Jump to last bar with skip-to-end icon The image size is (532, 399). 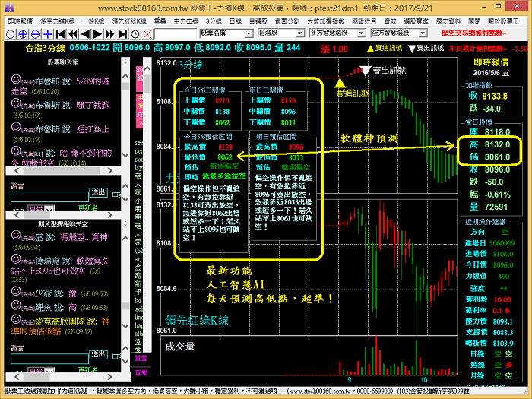click(x=123, y=34)
